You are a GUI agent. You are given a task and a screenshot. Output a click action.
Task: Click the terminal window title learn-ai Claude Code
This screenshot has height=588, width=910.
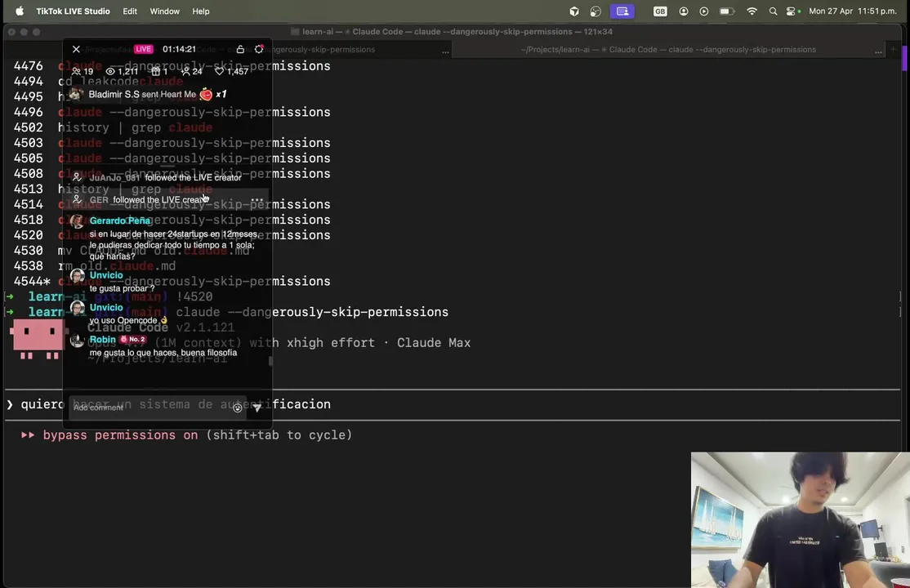pyautogui.click(x=457, y=32)
